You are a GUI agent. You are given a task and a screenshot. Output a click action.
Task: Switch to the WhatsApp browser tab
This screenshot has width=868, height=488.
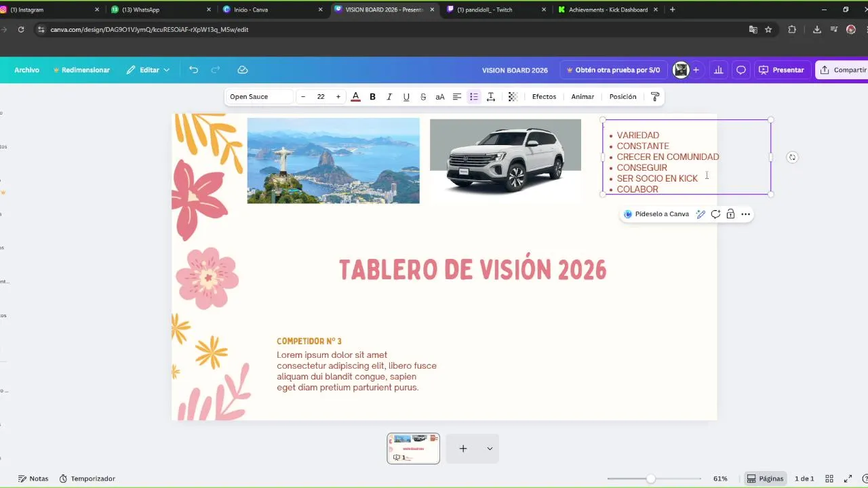coord(161,9)
